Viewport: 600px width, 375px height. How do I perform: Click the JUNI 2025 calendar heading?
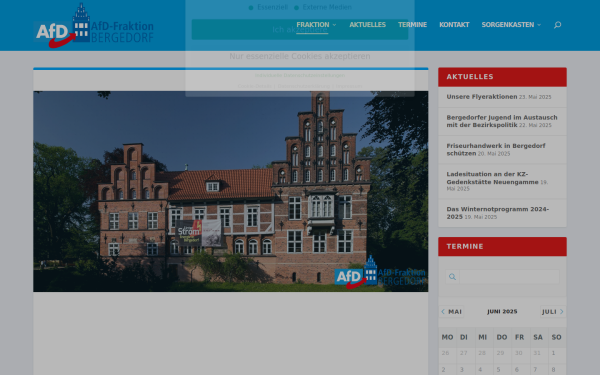tap(502, 311)
